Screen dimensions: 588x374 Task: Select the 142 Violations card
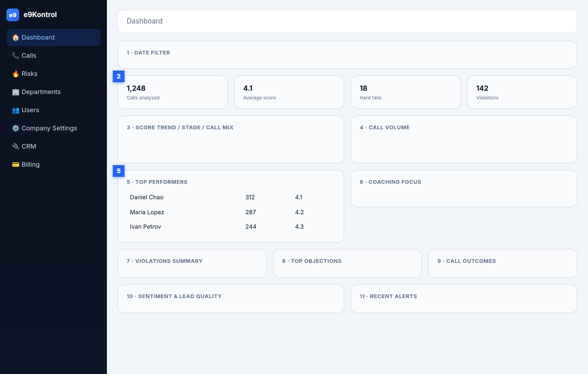(522, 92)
